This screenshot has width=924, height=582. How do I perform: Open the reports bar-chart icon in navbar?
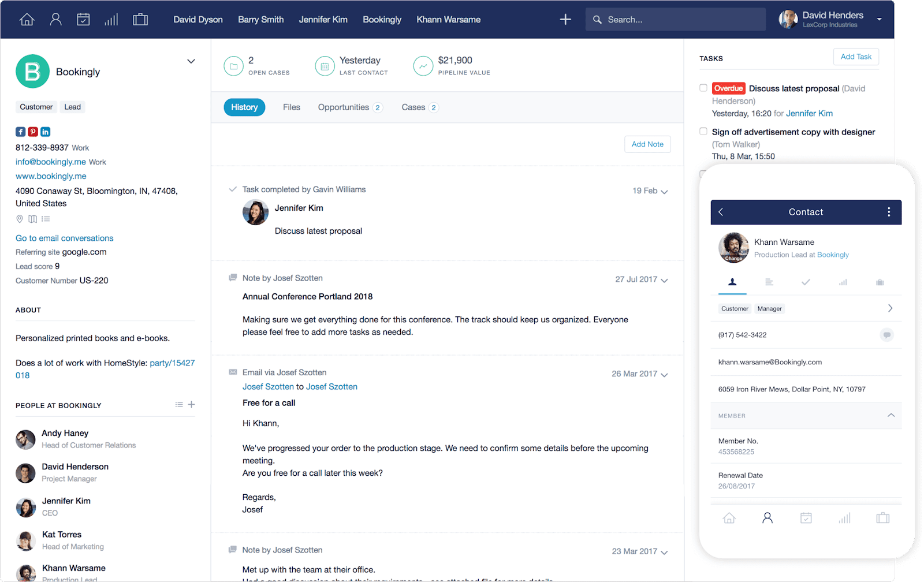pos(111,19)
